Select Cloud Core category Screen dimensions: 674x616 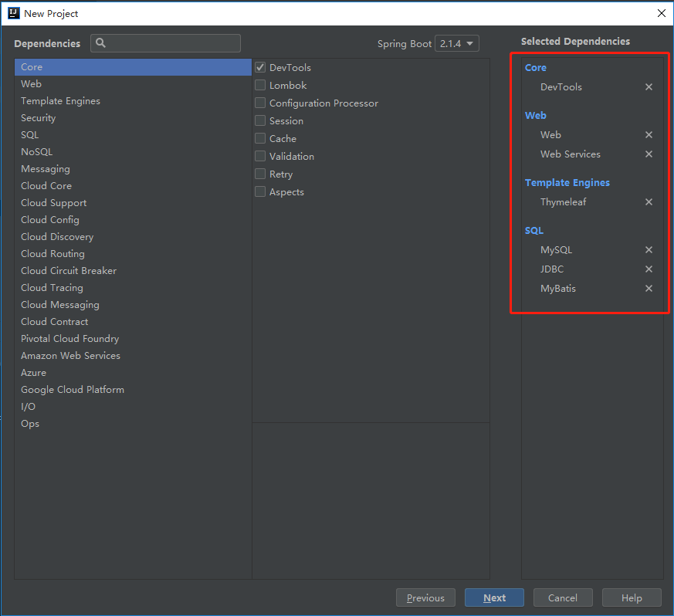(133, 186)
